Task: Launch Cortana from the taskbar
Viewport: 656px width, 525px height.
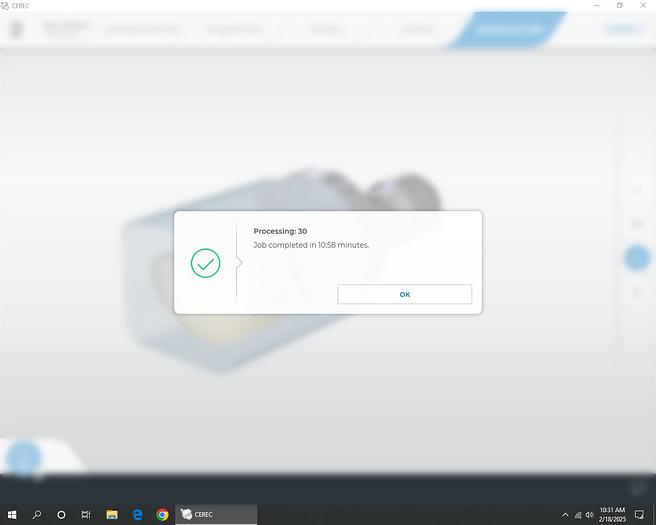Action: [61, 514]
